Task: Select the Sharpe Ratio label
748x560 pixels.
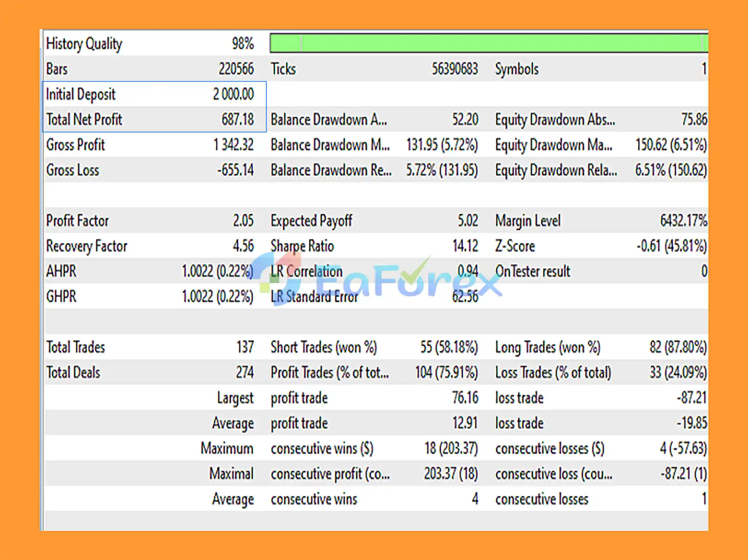Action: coord(302,246)
